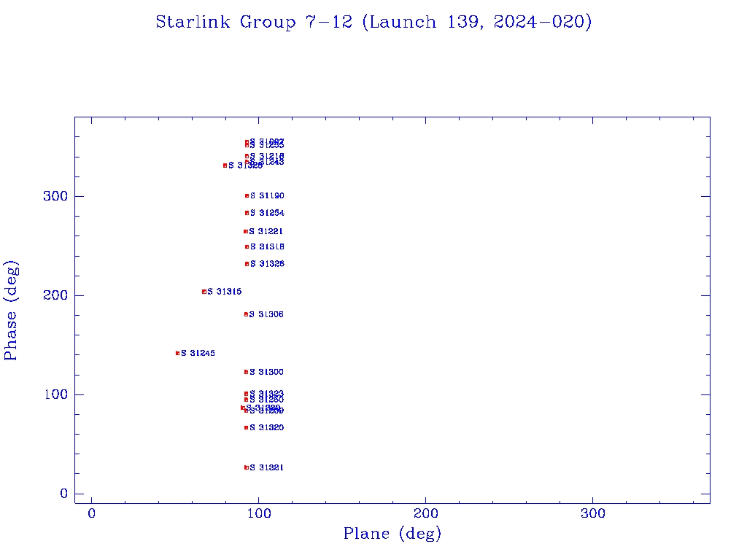This screenshot has height=560, width=747.
Task: Click the '0' tick label on Phase axis
Action: click(64, 494)
